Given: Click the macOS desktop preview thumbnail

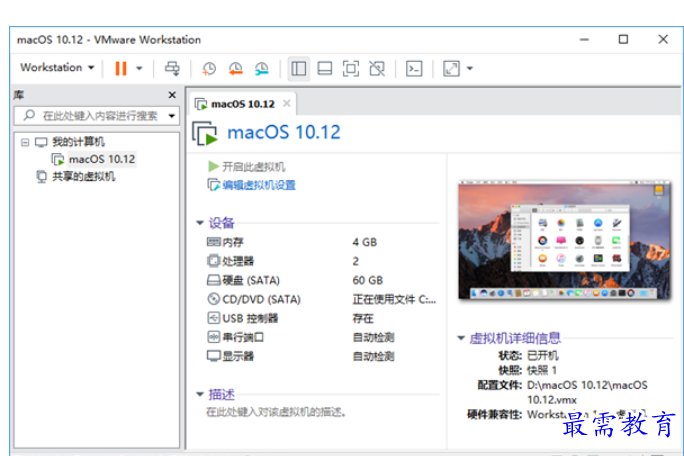Looking at the screenshot, I should click(564, 240).
